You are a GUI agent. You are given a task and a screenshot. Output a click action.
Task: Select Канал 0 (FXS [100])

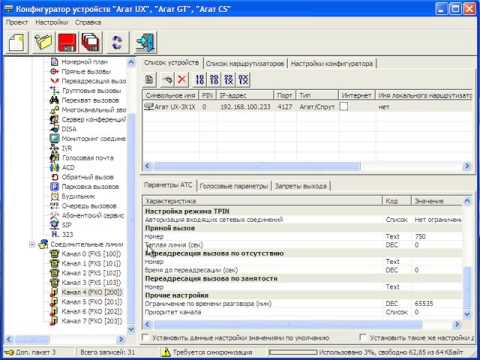(91, 254)
